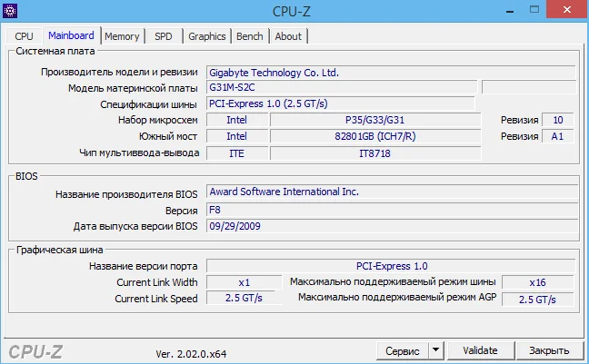
Task: Click the ITE vendor field
Action: 237,153
